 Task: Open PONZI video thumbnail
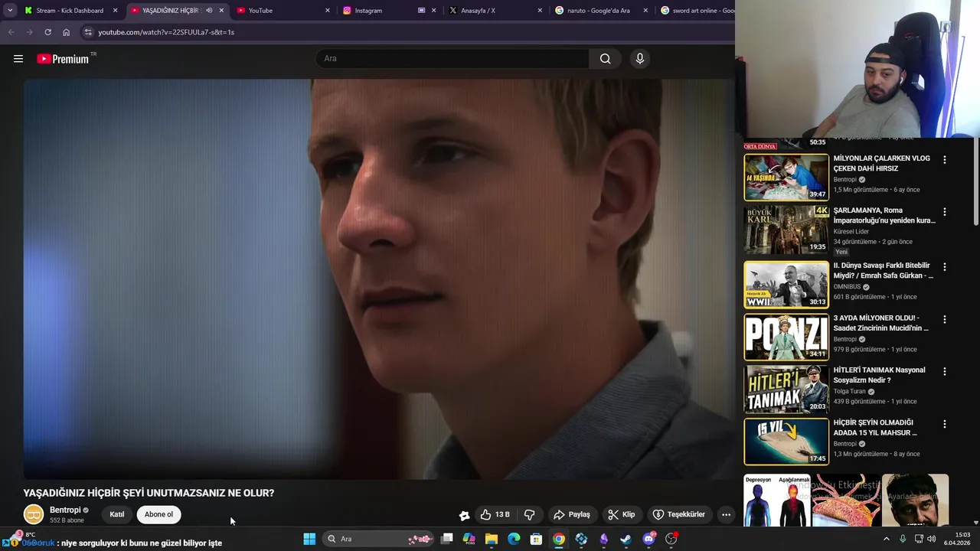[x=786, y=337]
